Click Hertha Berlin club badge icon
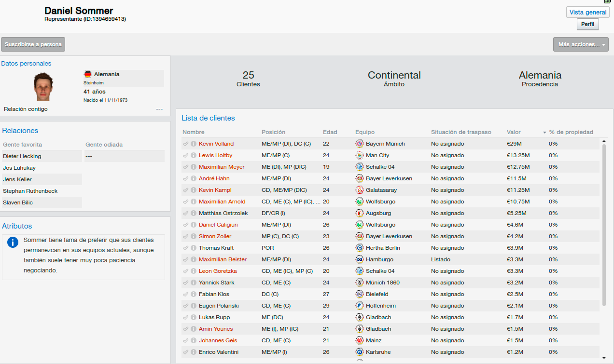 (x=359, y=248)
